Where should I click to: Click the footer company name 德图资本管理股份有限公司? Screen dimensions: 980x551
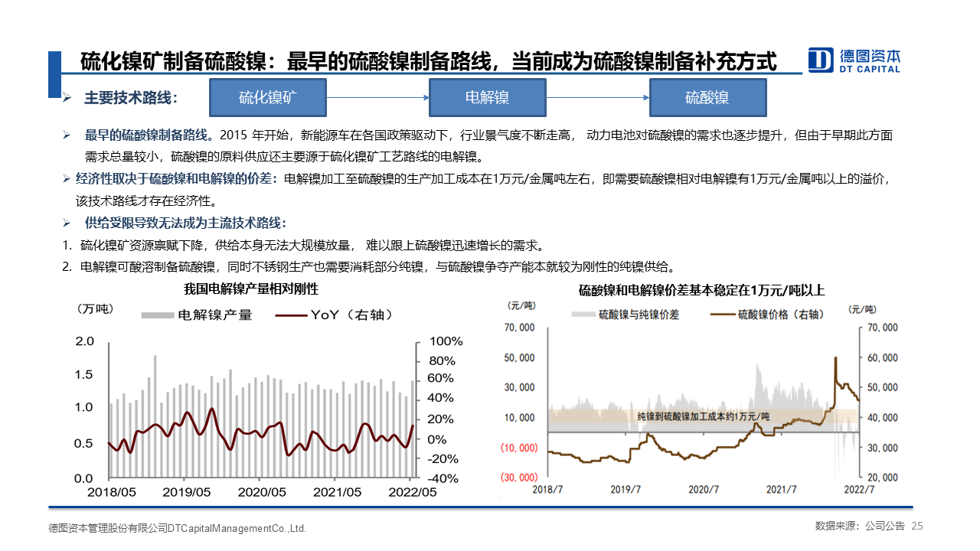coord(108,528)
